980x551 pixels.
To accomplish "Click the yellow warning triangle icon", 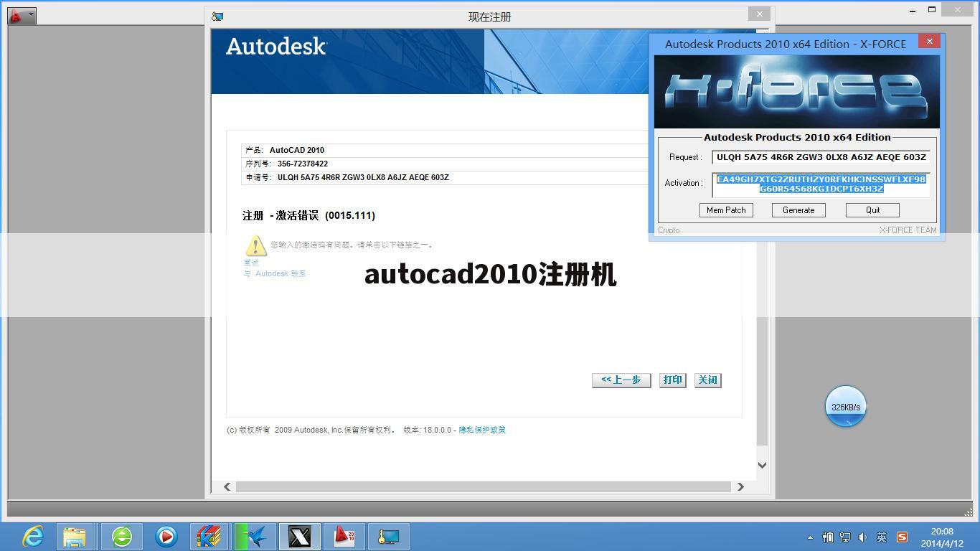I will [x=256, y=245].
